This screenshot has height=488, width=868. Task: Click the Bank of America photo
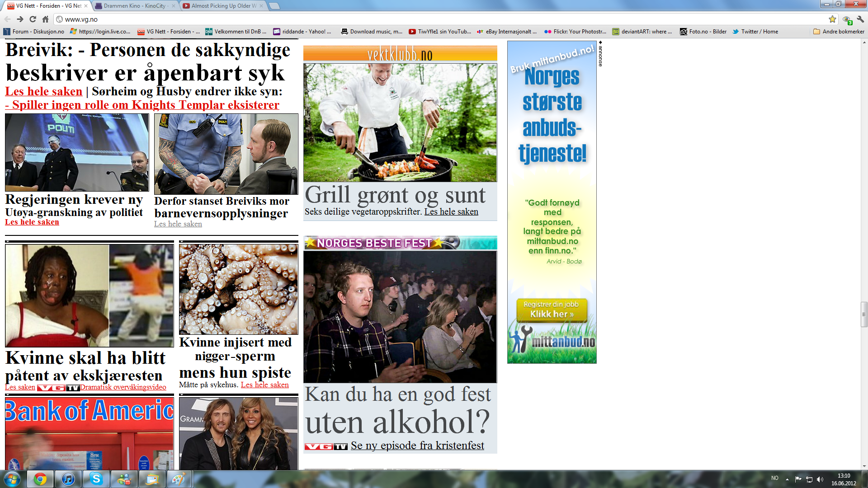pos(89,434)
